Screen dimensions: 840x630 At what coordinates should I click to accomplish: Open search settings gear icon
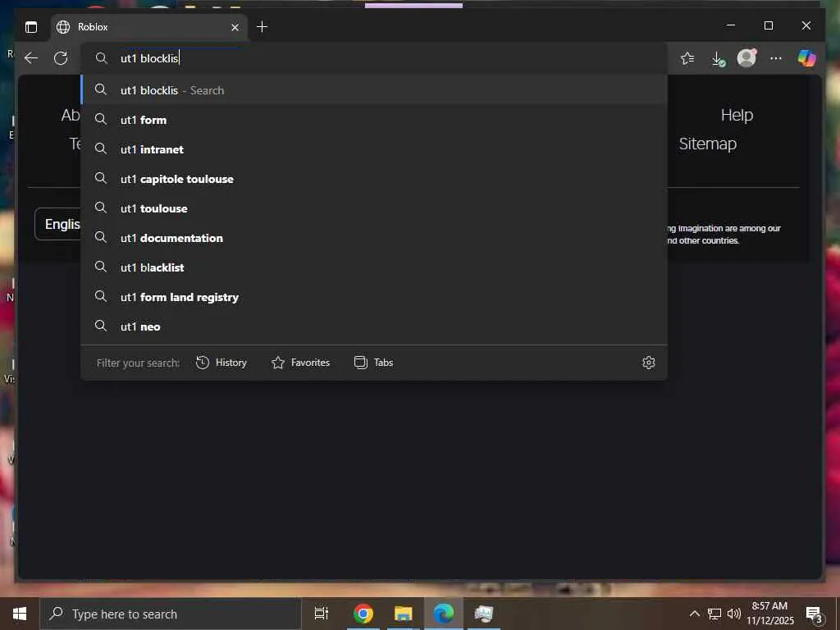coord(648,363)
